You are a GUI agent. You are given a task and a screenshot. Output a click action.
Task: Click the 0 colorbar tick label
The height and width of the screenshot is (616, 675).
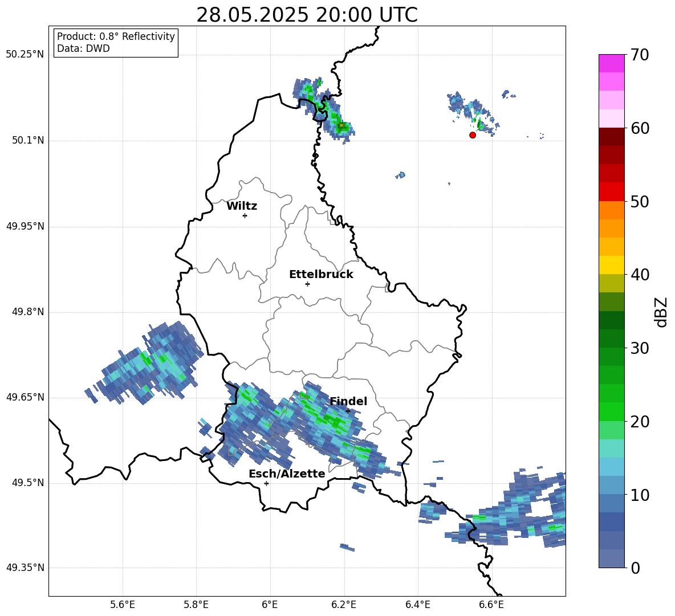(635, 568)
